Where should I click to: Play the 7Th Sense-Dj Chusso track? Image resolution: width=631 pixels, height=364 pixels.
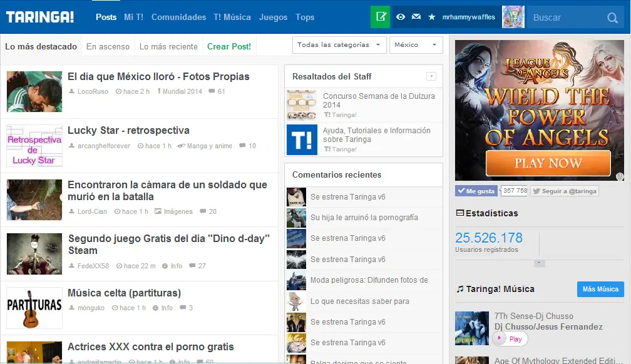510,338
